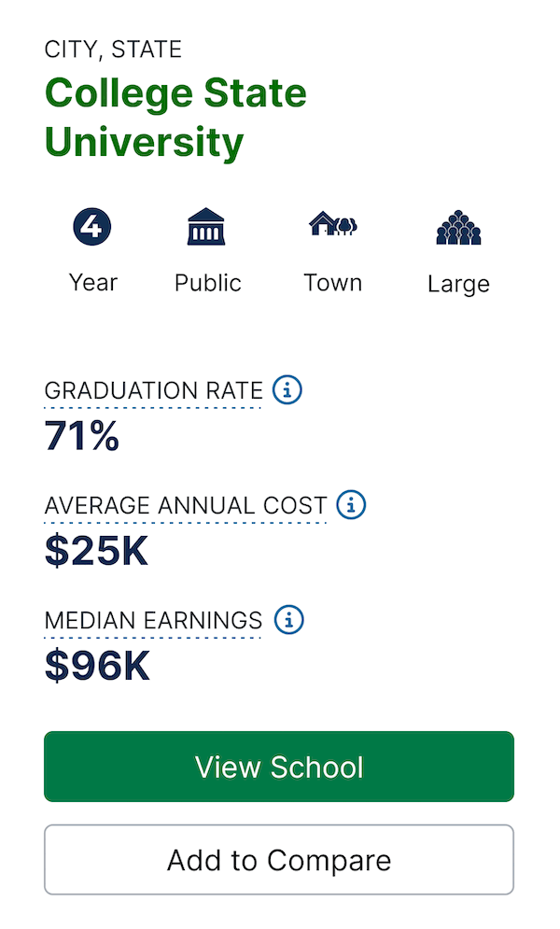Click Add to Compare button
The width and height of the screenshot is (560, 929).
[279, 860]
